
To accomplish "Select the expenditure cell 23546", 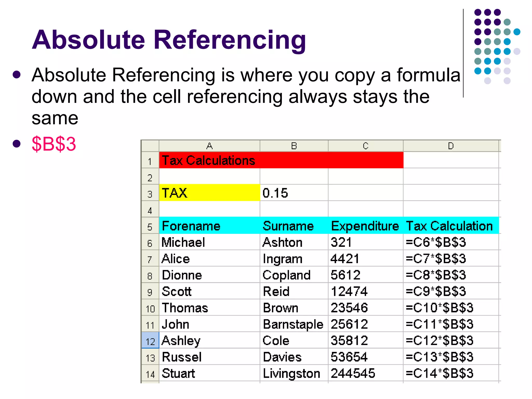I will tap(366, 308).
